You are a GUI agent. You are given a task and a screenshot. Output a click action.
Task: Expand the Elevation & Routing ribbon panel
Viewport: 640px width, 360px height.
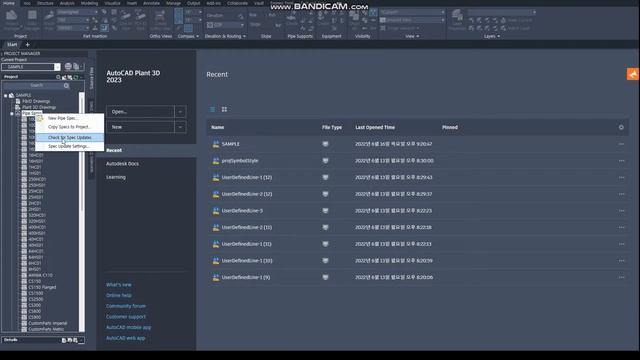coord(225,36)
